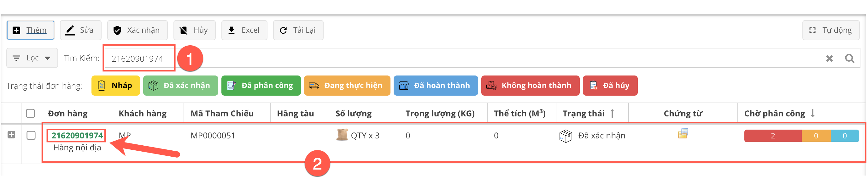Click the Thêm add button
This screenshot has height=190, width=868.
[x=30, y=30]
